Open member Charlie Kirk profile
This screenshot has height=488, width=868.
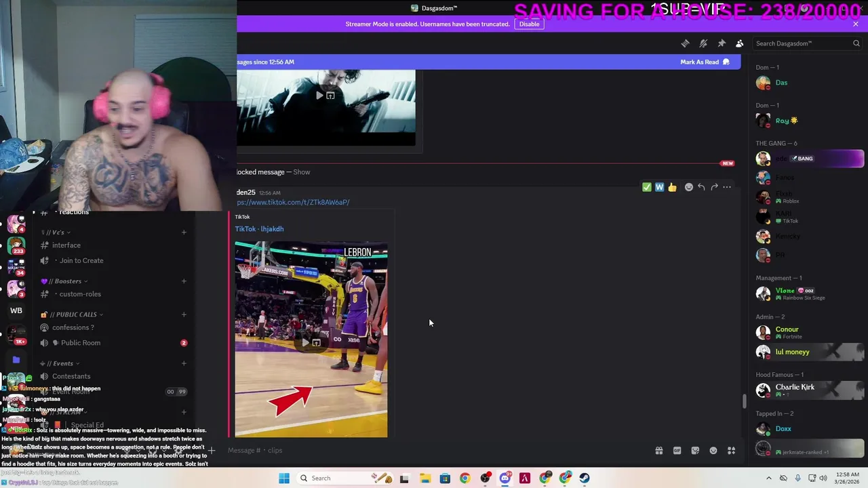coord(810,390)
